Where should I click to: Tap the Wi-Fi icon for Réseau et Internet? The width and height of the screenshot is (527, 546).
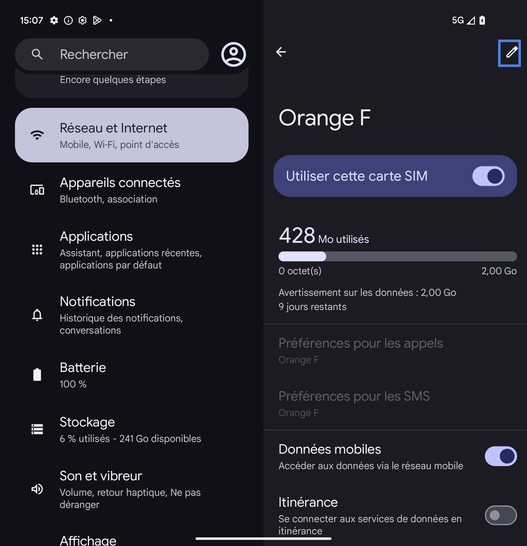click(x=37, y=135)
